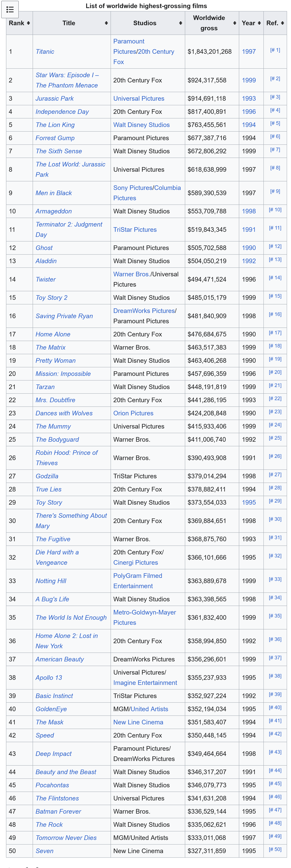The height and width of the screenshot is (868, 291).
Task: Open Independence Day film article
Action: tap(62, 112)
